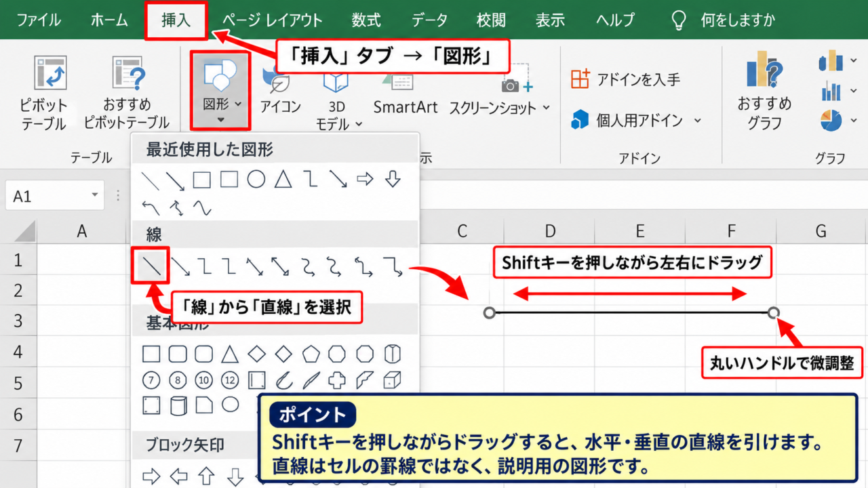868x488 pixels.
Task: Click the おすすめピボットテーブル icon
Action: (x=129, y=73)
